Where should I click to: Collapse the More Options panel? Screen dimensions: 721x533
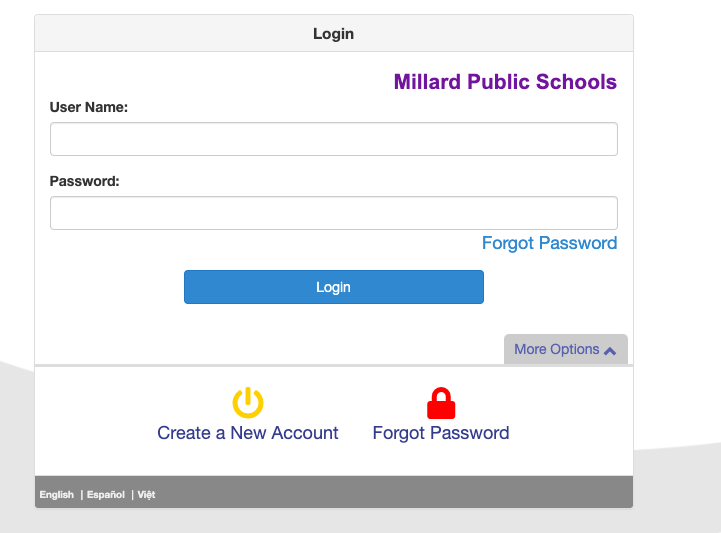coord(566,350)
